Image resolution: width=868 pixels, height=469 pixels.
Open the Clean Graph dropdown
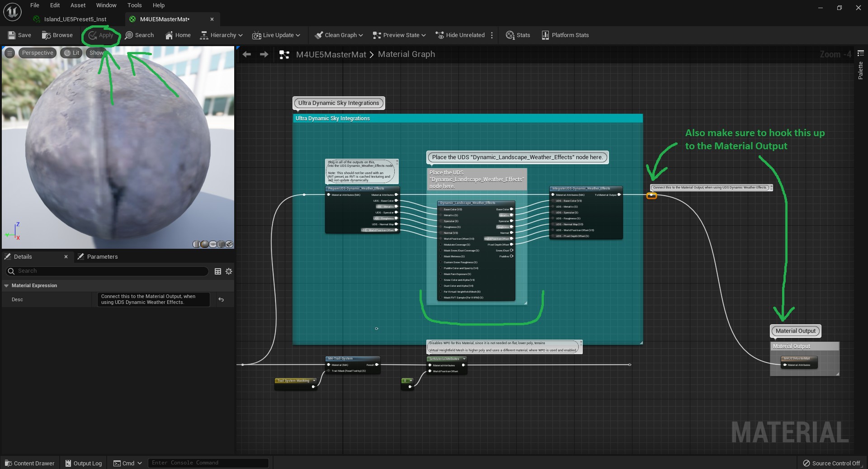click(x=339, y=35)
